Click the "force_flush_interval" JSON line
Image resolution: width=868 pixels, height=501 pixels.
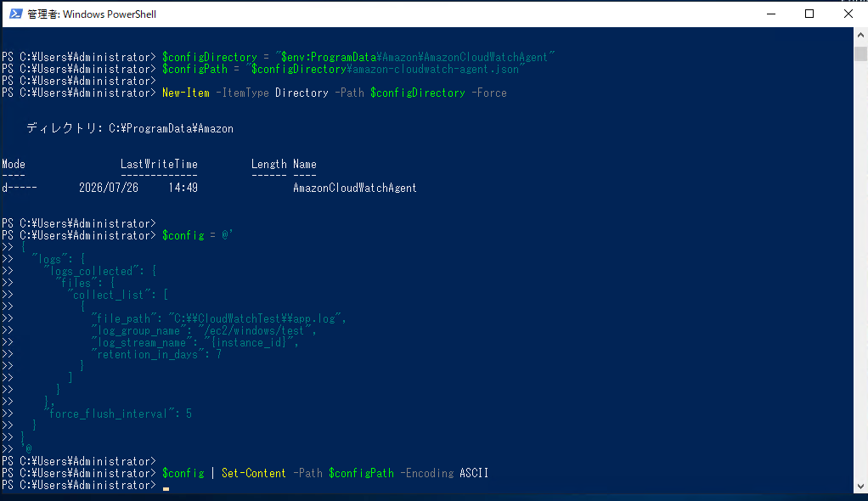[120, 414]
